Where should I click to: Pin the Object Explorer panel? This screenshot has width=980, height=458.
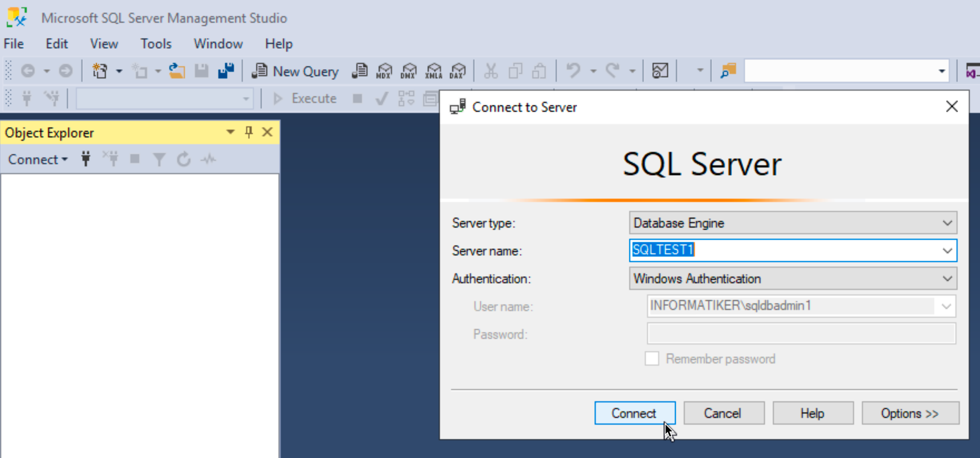coord(249,132)
